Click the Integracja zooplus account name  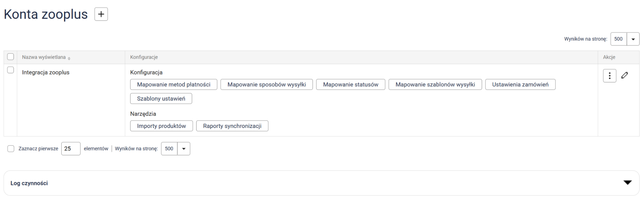tap(46, 72)
